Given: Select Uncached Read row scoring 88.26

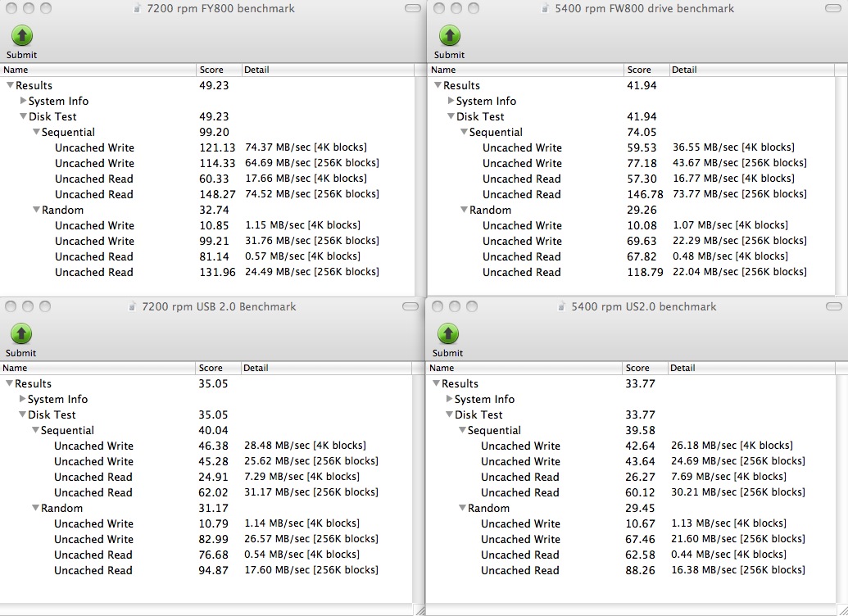Looking at the screenshot, I should point(631,570).
